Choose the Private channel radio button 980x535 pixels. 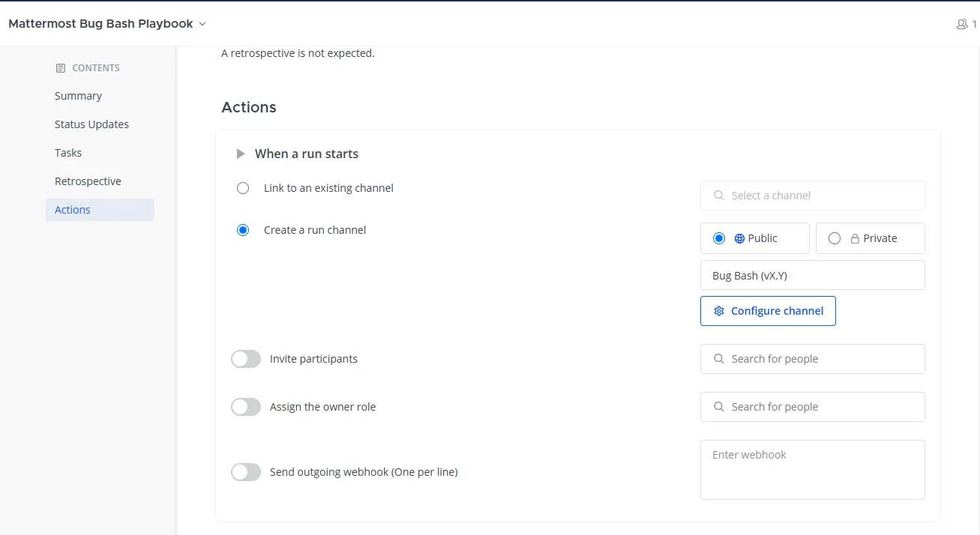(x=835, y=238)
